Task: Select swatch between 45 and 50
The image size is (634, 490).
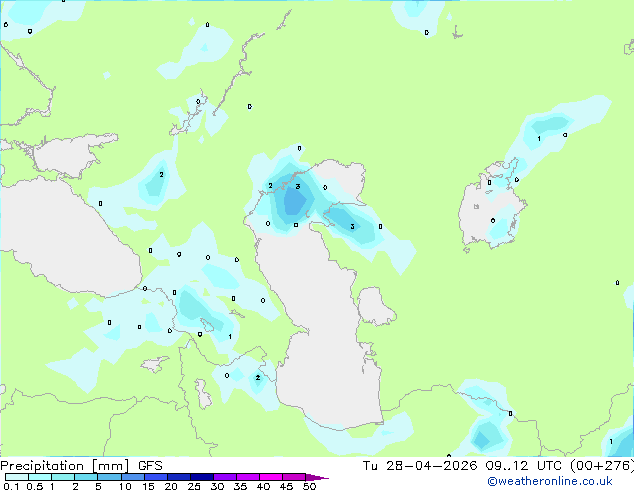Action: tap(294, 477)
